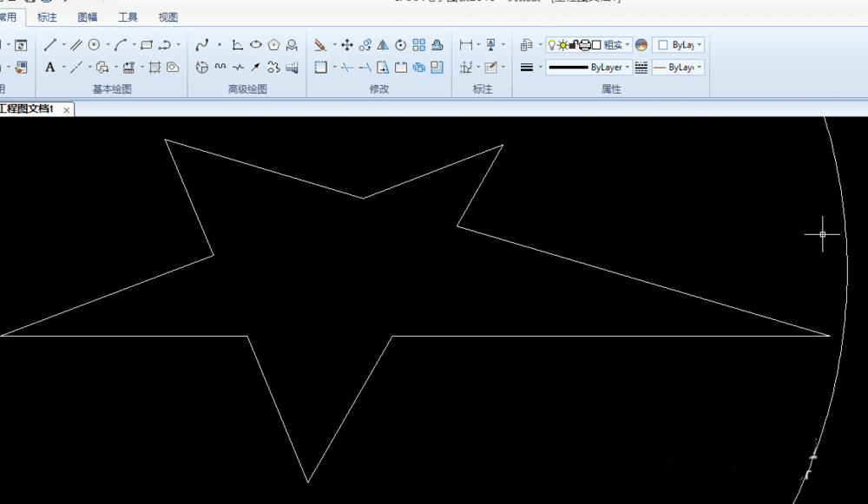Select the Hatch fill tool

point(155,68)
